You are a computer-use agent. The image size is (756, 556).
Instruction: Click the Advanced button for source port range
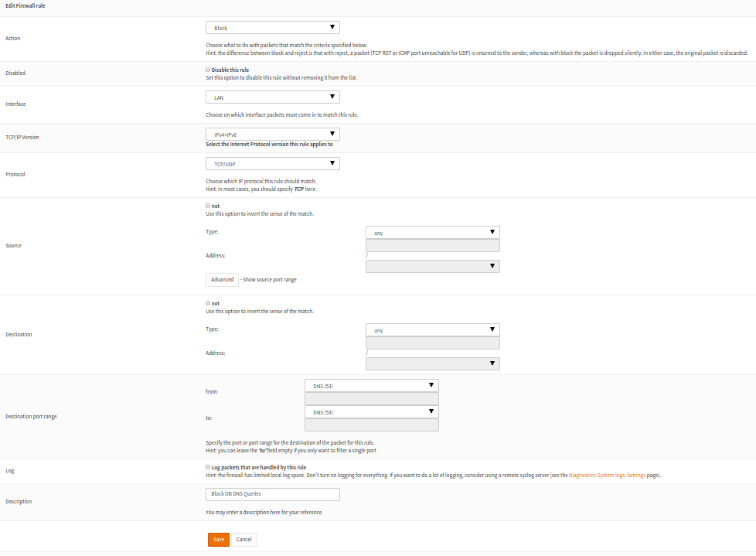222,279
